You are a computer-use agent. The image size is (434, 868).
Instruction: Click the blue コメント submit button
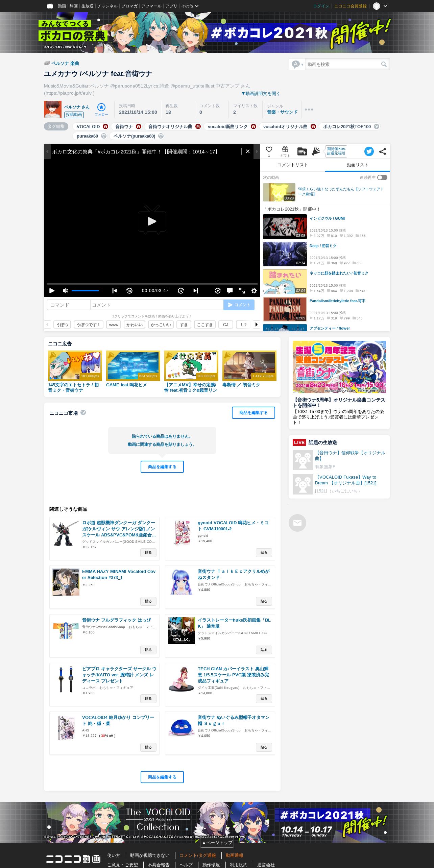[239, 305]
